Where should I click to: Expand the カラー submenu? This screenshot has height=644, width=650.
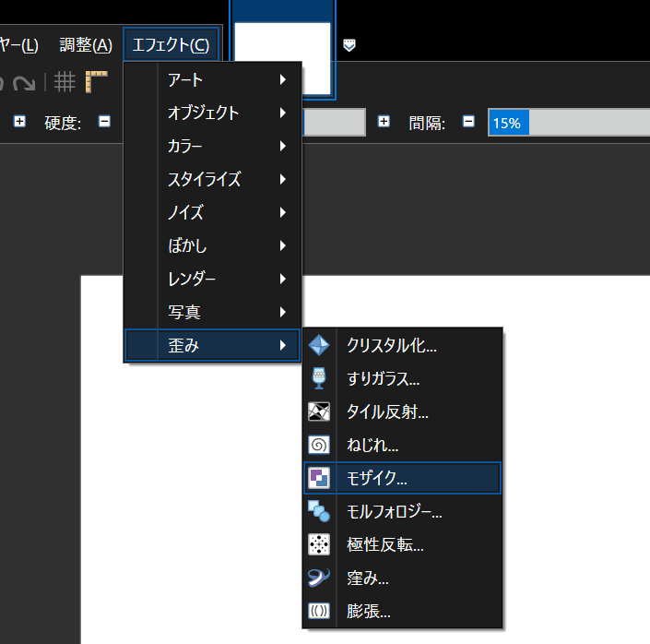pos(212,146)
